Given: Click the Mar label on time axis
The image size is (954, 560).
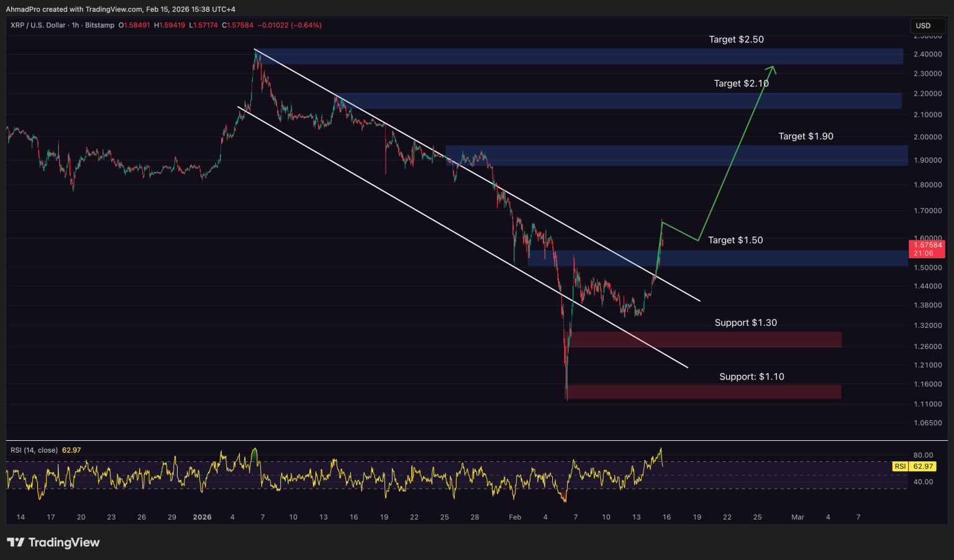Looking at the screenshot, I should click(x=797, y=517).
